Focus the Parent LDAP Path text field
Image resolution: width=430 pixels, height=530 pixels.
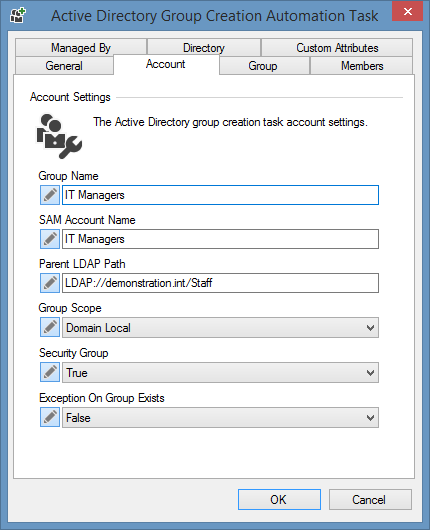(x=220, y=283)
